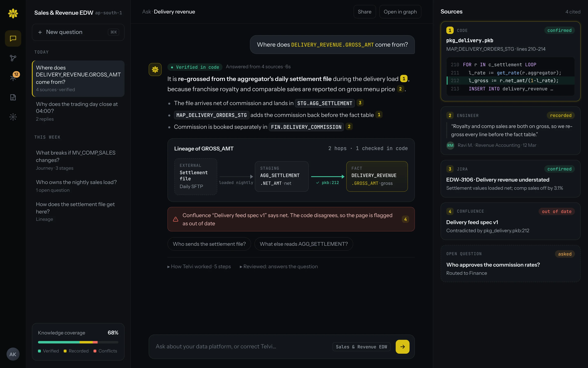The height and width of the screenshot is (368, 588).
Task: Click citation badge 3 next to STG.AGG_SETTLEMENT
Action: (360, 103)
